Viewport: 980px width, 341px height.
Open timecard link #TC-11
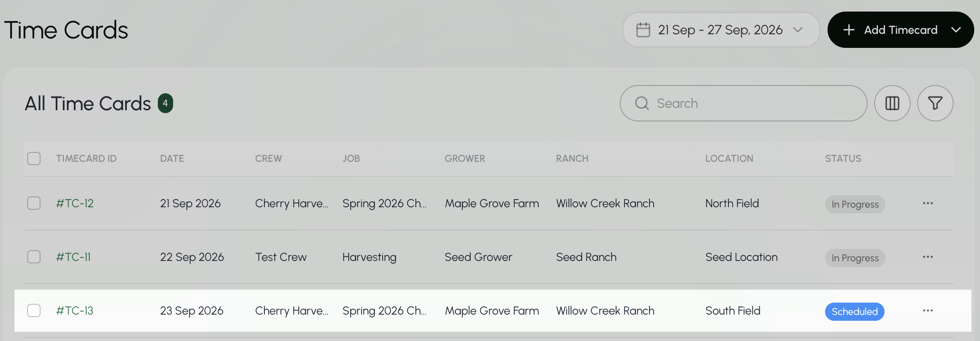(x=73, y=257)
